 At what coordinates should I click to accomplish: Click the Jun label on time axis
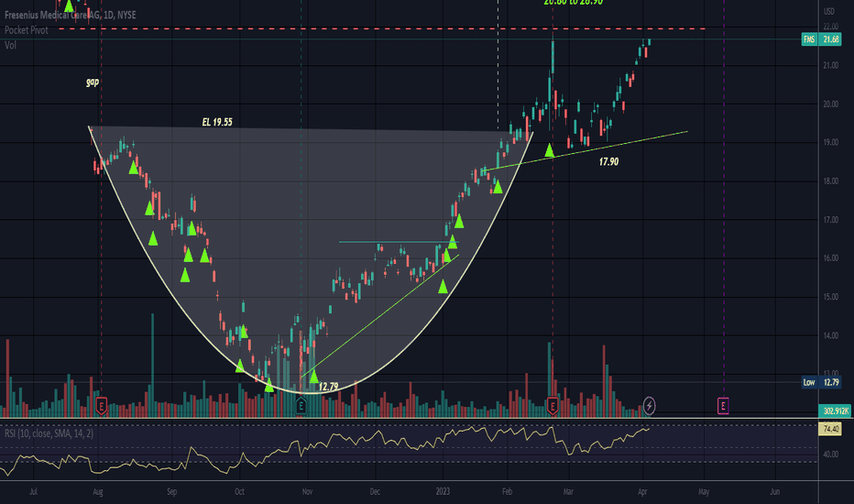[x=774, y=491]
